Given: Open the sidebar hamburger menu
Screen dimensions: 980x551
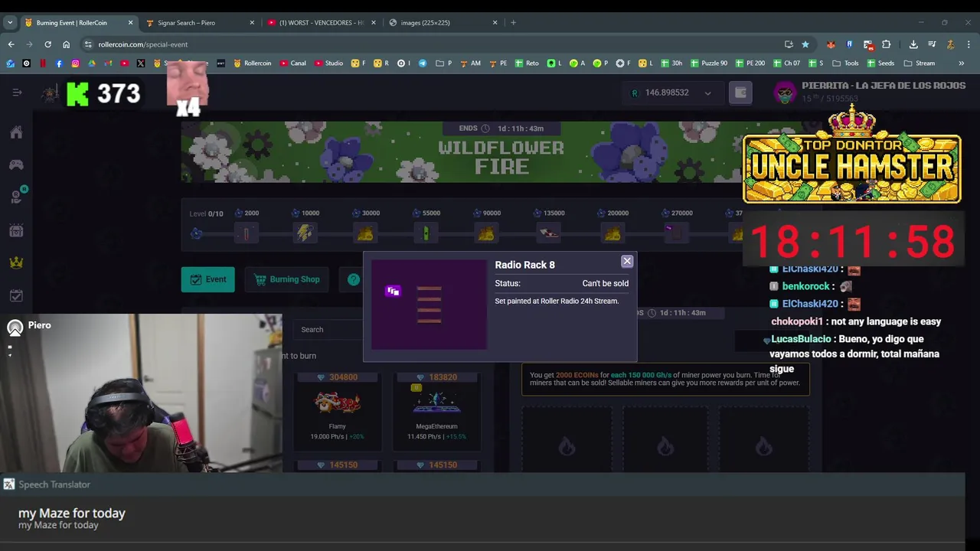Looking at the screenshot, I should coord(17,93).
